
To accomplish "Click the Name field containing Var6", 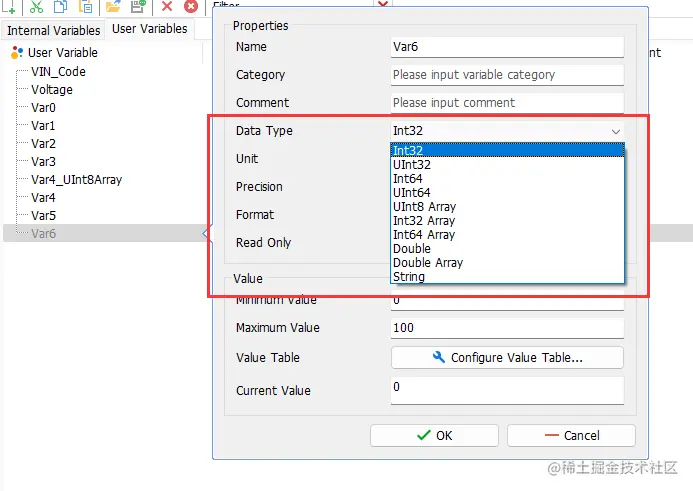I will coord(507,47).
